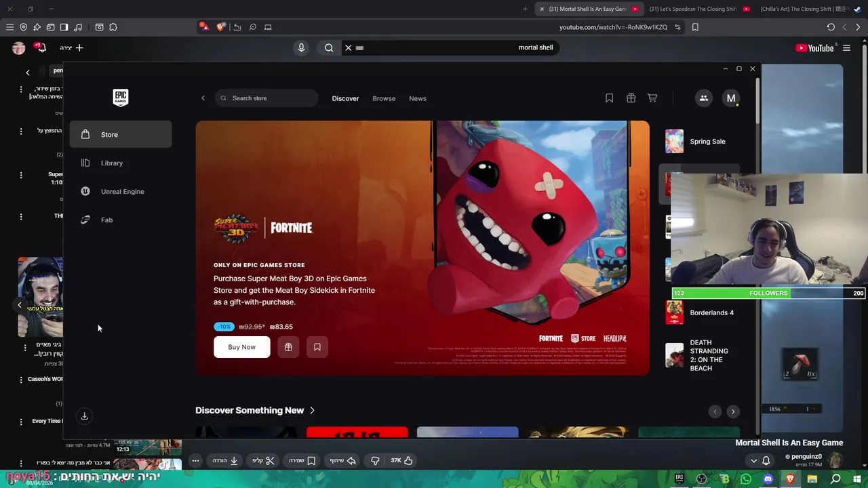Open the M account avatar menu
The height and width of the screenshot is (488, 868).
click(x=731, y=98)
